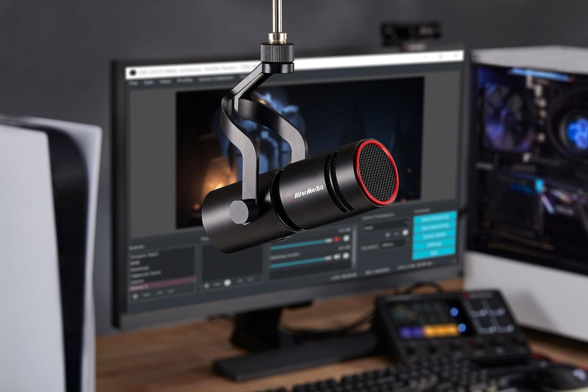Open the File menu
Viewport: 588px width, 392px height.
coord(134,82)
